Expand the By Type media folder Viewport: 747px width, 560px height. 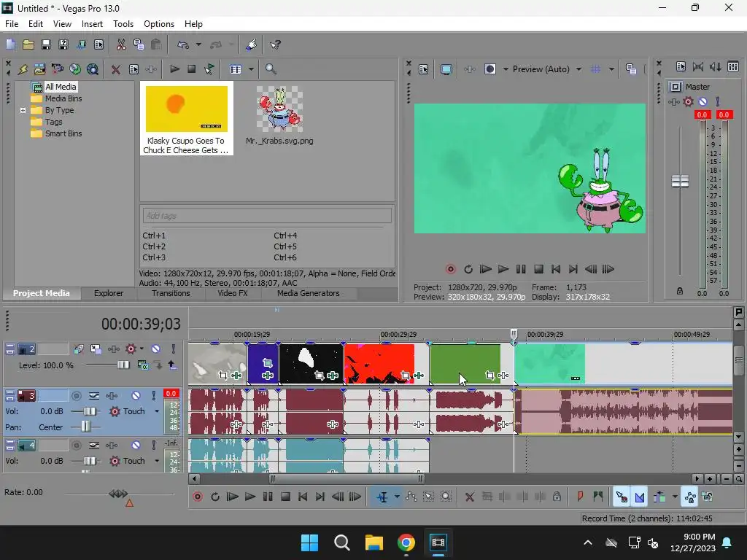coord(23,110)
